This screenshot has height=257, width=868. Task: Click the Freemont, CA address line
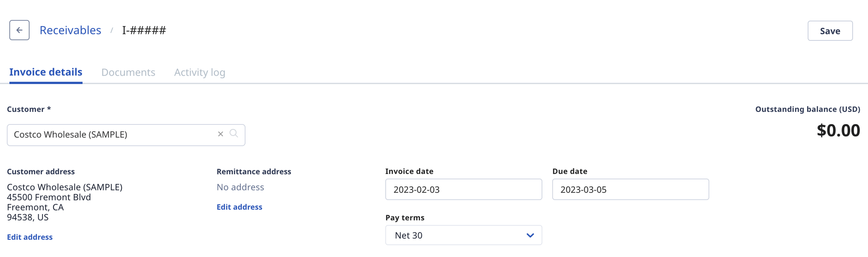click(35, 207)
